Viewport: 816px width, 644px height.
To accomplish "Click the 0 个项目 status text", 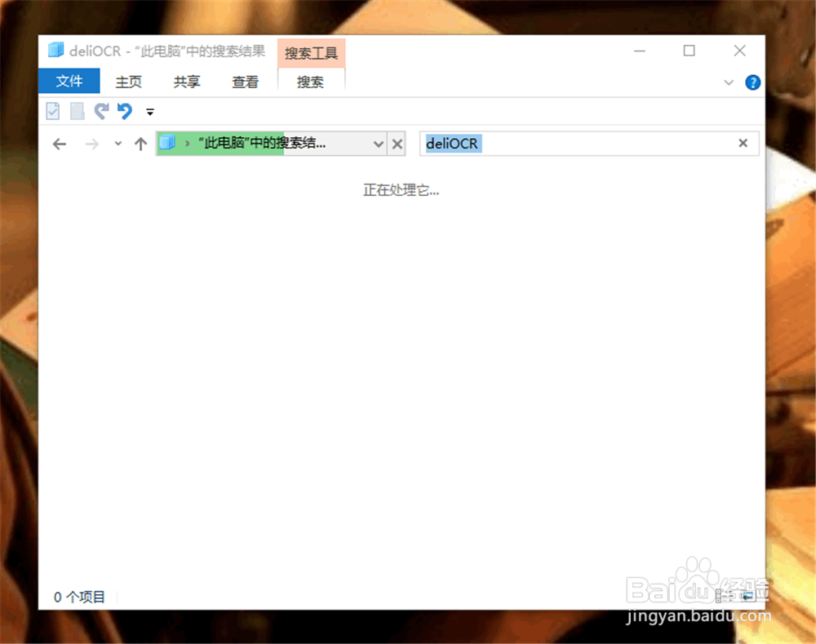I will 79,597.
